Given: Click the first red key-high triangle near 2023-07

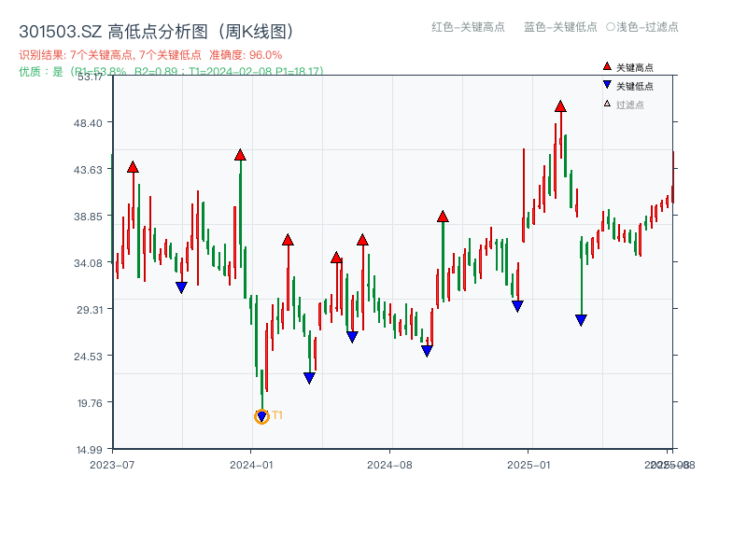Looking at the screenshot, I should 134,166.
